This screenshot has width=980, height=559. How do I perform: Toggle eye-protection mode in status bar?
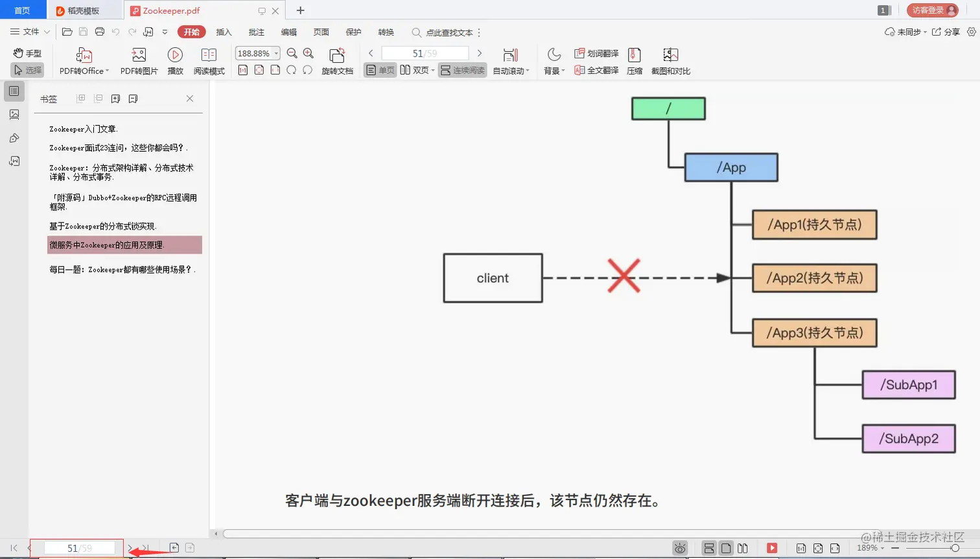pos(679,548)
